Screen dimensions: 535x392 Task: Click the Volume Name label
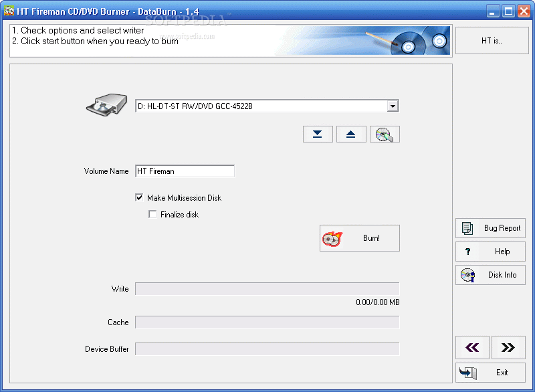coord(106,171)
